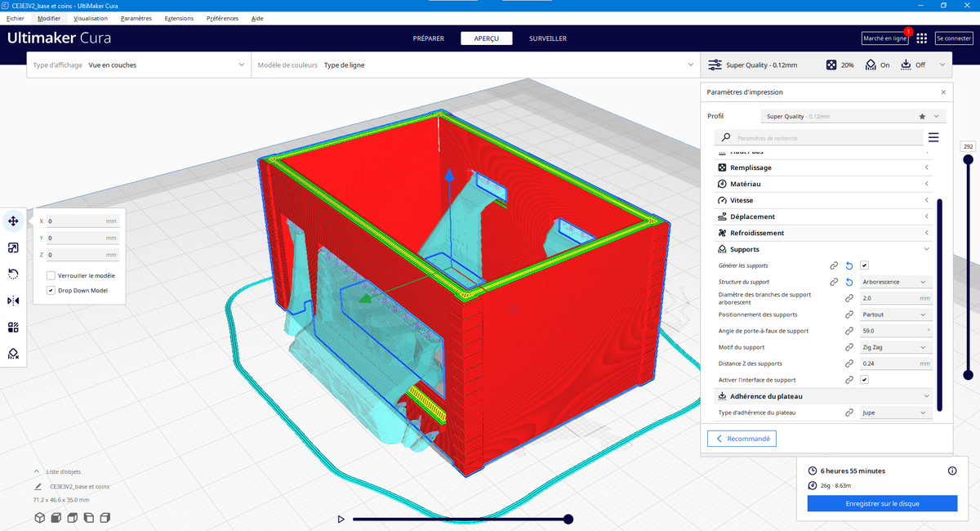The image size is (980, 531).
Task: Open the Fichier menu
Action: coord(15,18)
